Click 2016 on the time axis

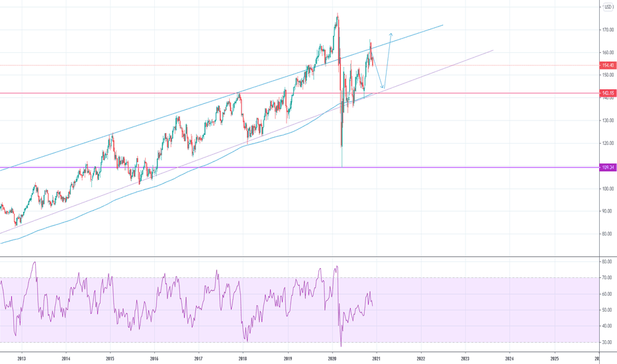[x=154, y=359]
